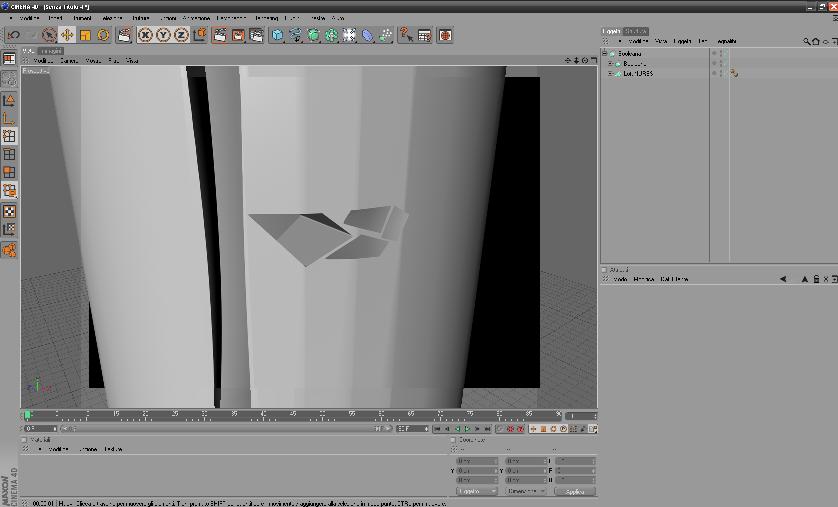Click the red Record keyframe button
The image size is (838, 507).
tap(510, 429)
